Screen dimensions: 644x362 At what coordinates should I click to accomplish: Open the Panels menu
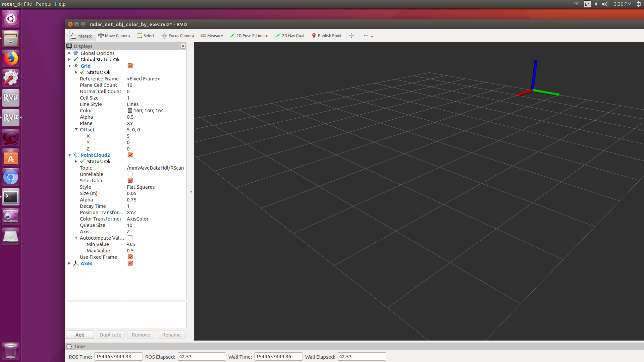(43, 4)
